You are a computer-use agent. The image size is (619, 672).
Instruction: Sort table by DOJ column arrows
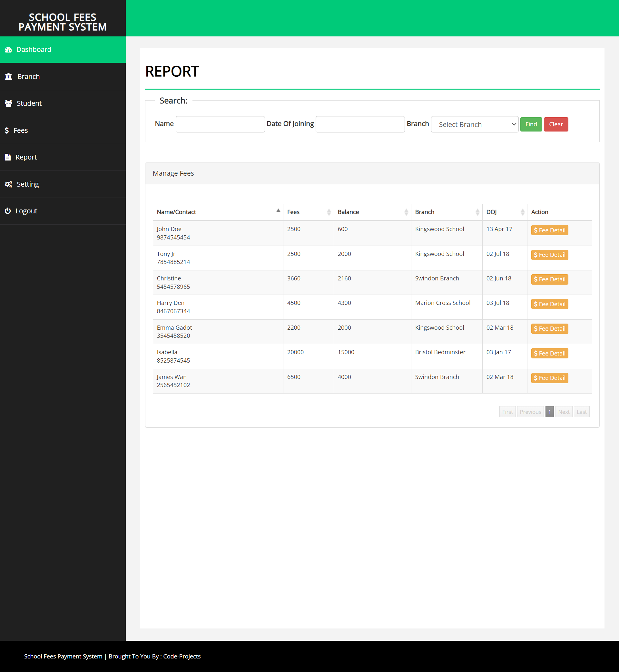(523, 212)
